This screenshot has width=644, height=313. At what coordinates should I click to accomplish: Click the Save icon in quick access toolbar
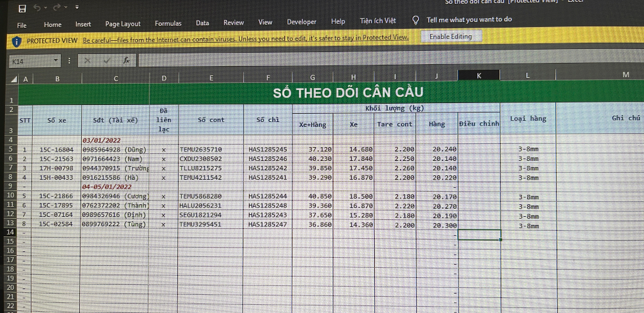[x=23, y=8]
